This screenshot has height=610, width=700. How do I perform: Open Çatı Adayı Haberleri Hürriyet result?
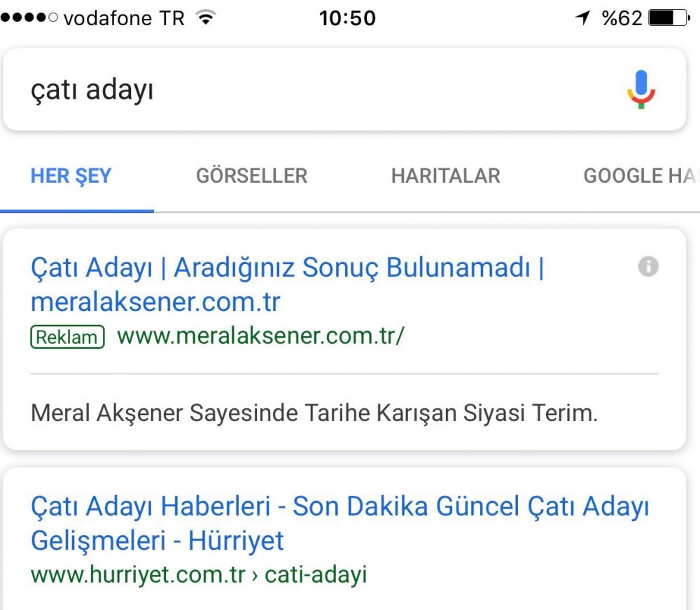(340, 523)
